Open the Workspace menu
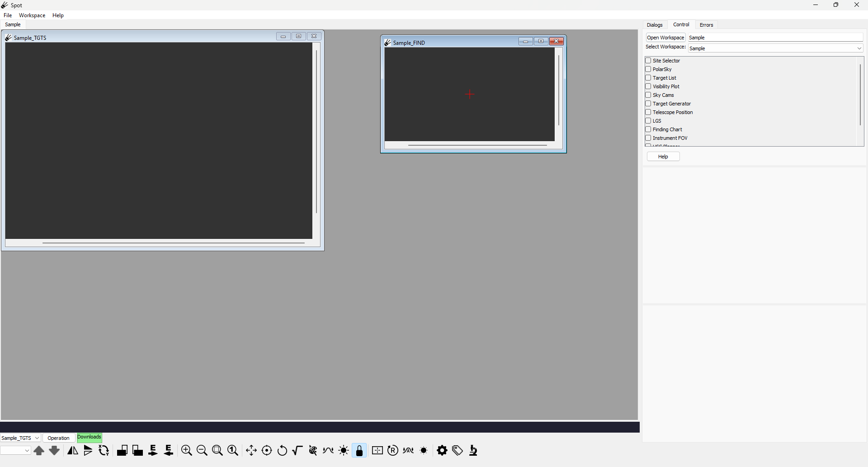Viewport: 868px width, 467px height. coord(32,15)
